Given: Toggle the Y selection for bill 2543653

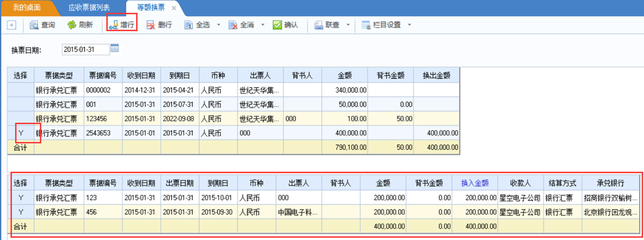Looking at the screenshot, I should click(x=21, y=133).
